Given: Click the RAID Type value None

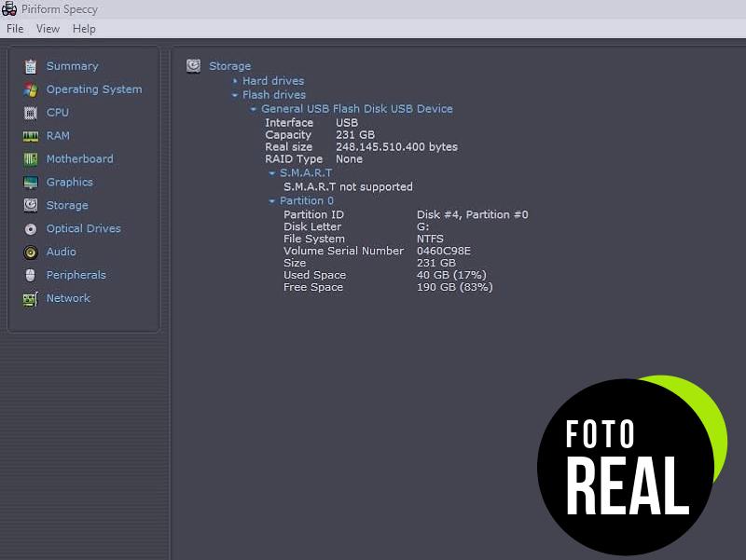Looking at the screenshot, I should pos(349,158).
